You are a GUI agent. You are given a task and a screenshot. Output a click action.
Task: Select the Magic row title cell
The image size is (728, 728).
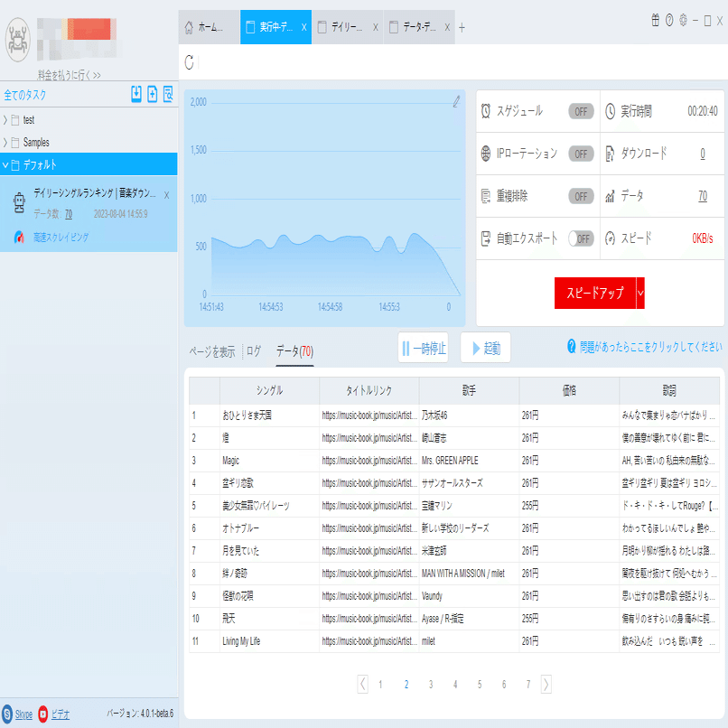(x=269, y=461)
